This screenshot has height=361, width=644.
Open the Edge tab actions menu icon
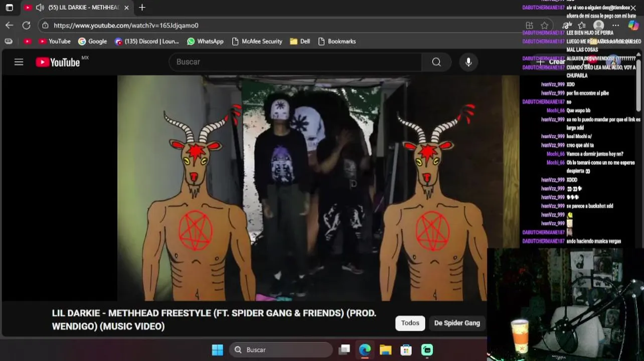[9, 8]
